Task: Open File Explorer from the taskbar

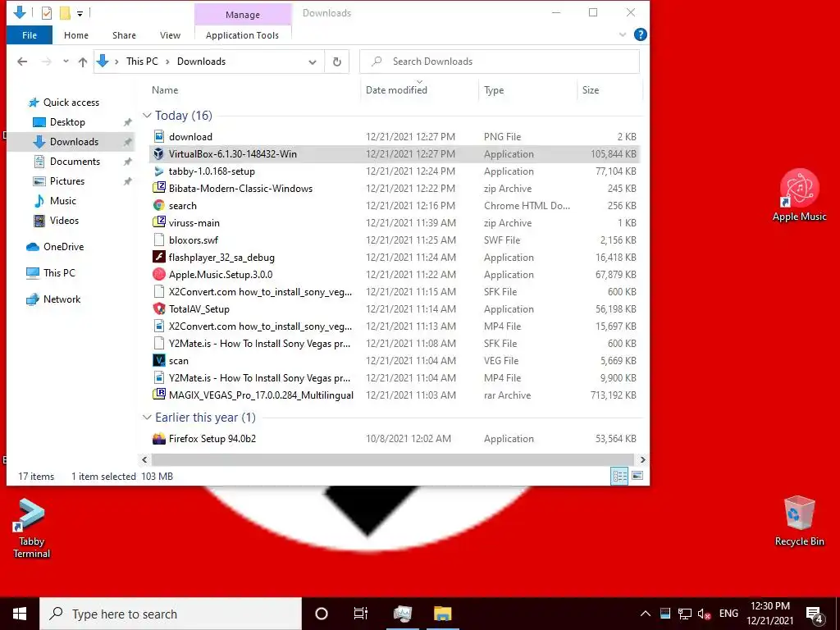Action: pyautogui.click(x=442, y=614)
